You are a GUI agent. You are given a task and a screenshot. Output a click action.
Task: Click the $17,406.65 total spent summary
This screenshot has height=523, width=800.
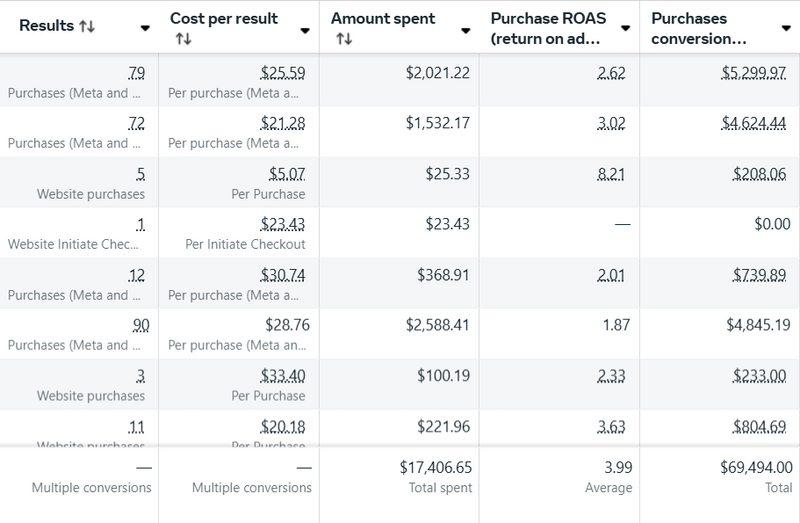(426, 467)
